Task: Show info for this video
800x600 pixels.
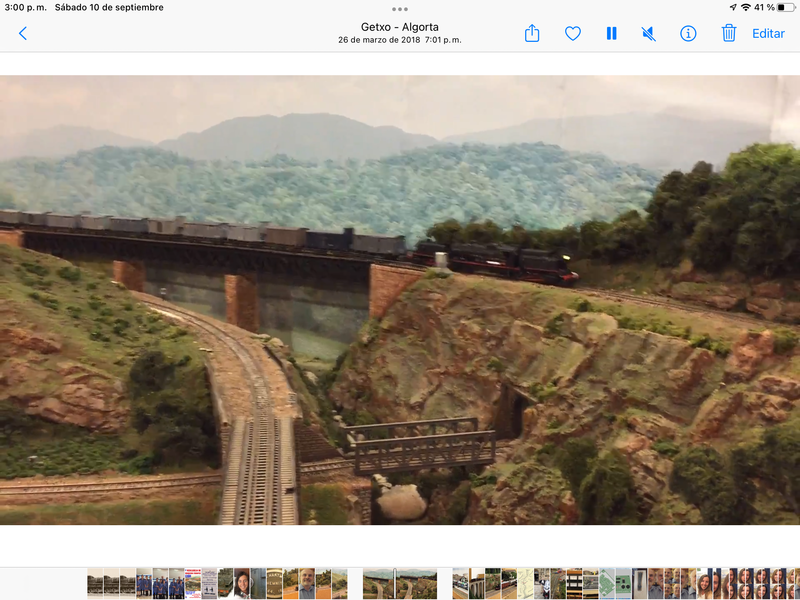Action: coord(688,34)
